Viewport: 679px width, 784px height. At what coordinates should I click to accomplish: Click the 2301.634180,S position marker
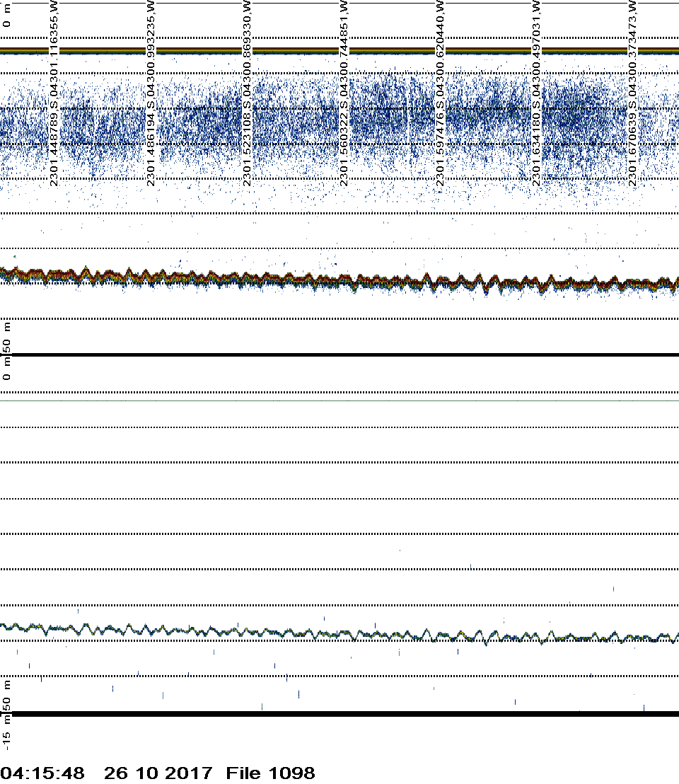click(537, 93)
